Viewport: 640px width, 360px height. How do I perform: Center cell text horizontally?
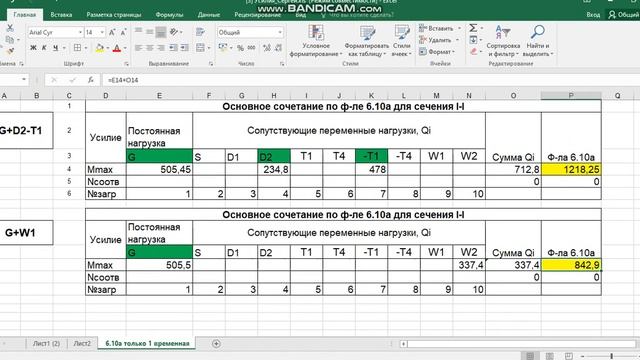(150, 48)
